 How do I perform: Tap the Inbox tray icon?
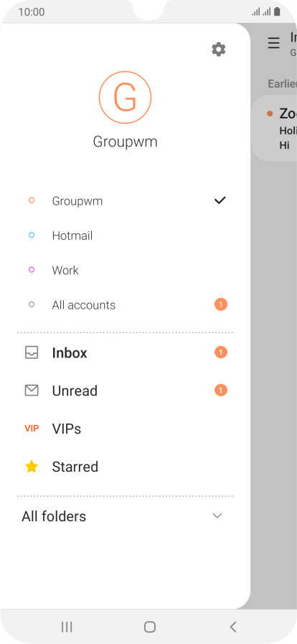pyautogui.click(x=32, y=353)
